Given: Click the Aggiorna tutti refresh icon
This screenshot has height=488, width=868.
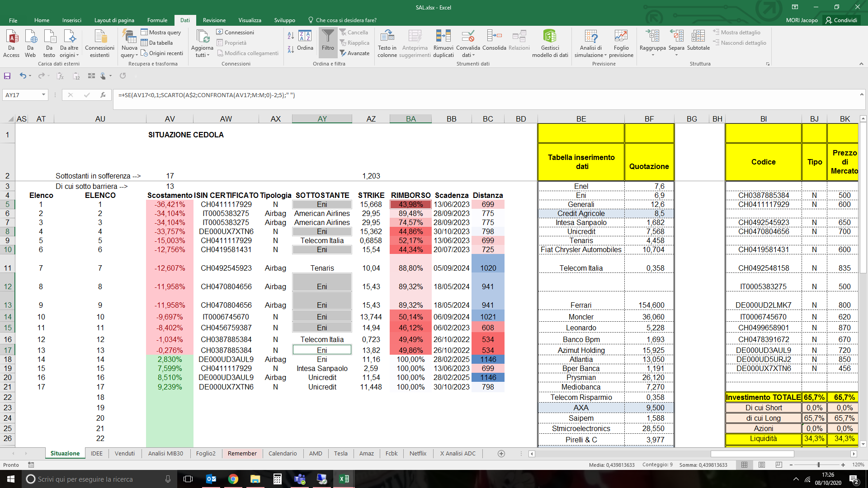Looking at the screenshot, I should (202, 37).
